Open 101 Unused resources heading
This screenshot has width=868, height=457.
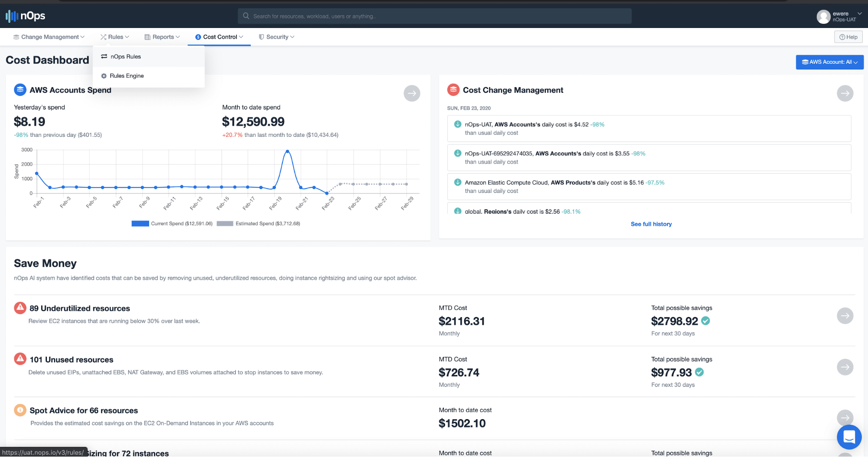click(72, 360)
